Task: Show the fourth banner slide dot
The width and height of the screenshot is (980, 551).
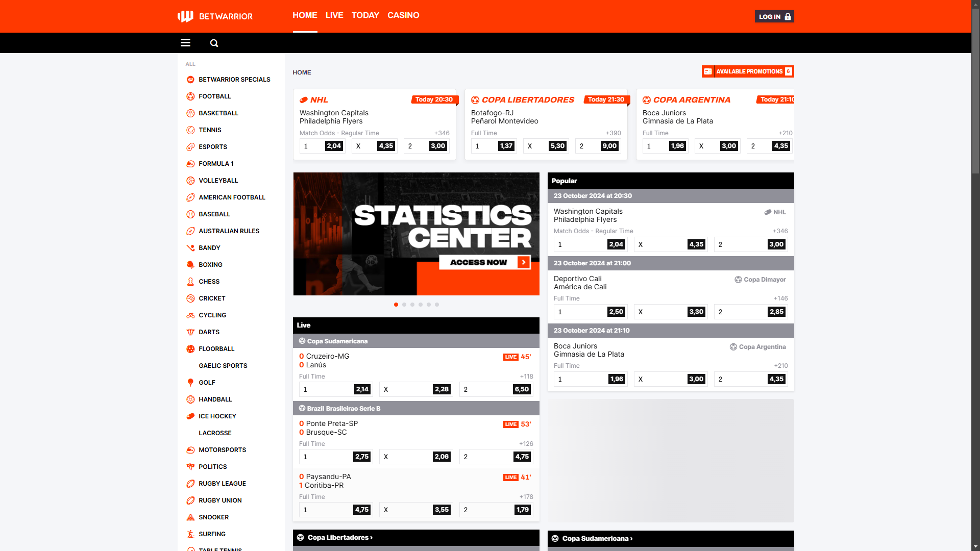Action: tap(421, 305)
